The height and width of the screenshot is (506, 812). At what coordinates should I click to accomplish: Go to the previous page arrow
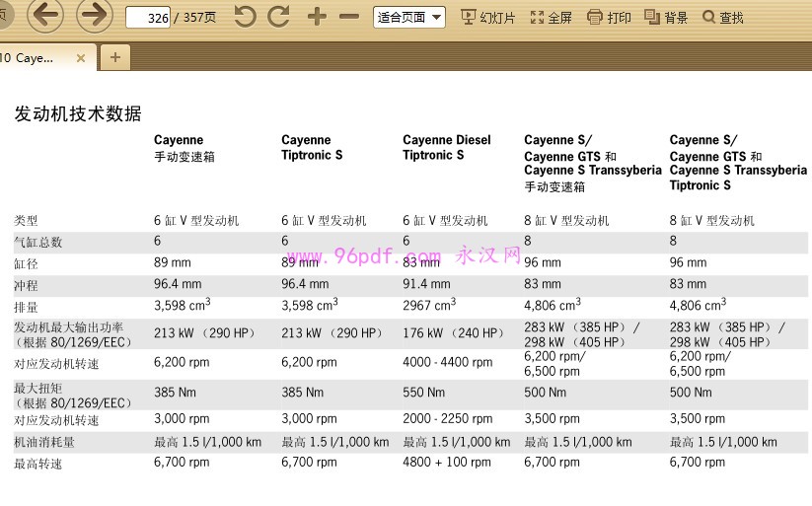tap(45, 16)
